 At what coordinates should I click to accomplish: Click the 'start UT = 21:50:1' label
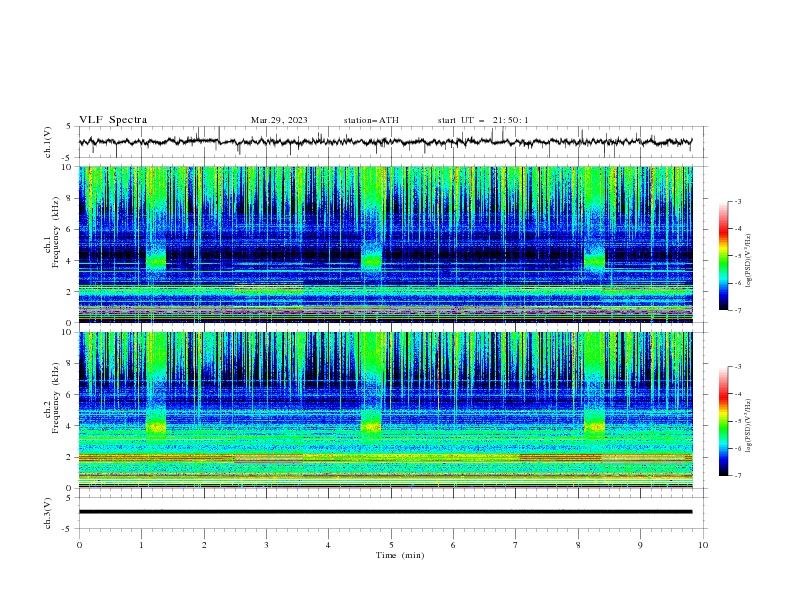483,120
